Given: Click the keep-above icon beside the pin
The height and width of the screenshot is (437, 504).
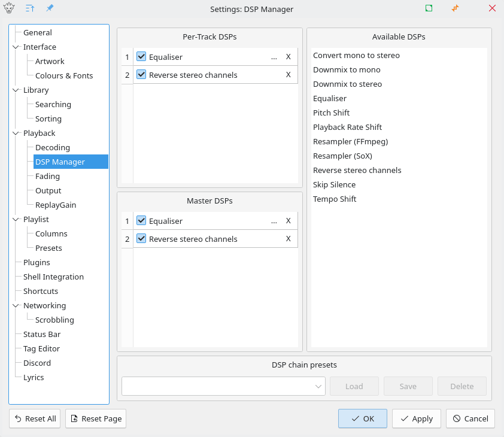Looking at the screenshot, I should click(x=30, y=9).
